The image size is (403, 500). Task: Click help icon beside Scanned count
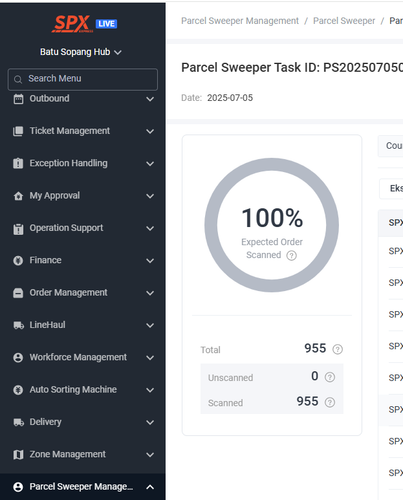pos(330,402)
